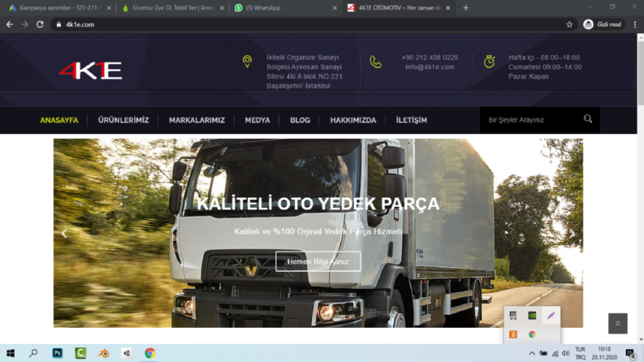
Task: Open the BLOG menu item
Action: pos(300,120)
